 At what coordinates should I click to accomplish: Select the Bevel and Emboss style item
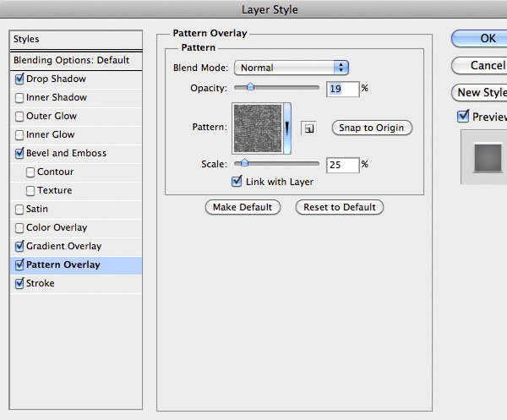click(x=67, y=153)
